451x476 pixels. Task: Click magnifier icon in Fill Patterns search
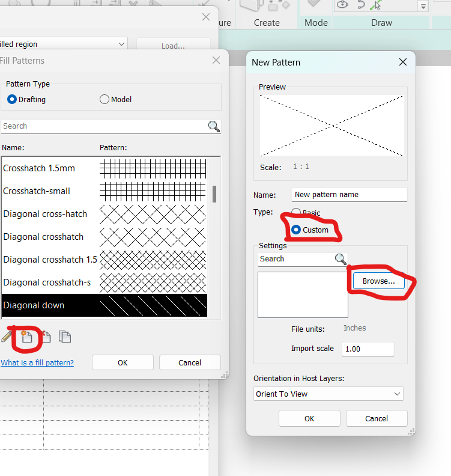[214, 126]
